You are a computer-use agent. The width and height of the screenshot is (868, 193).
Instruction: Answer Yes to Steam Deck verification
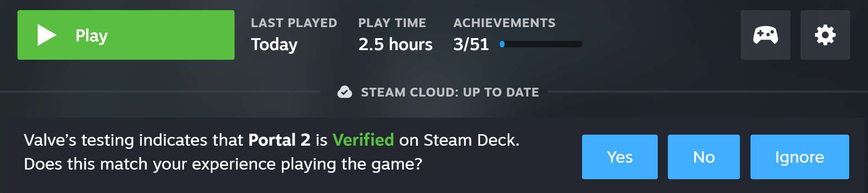(620, 157)
